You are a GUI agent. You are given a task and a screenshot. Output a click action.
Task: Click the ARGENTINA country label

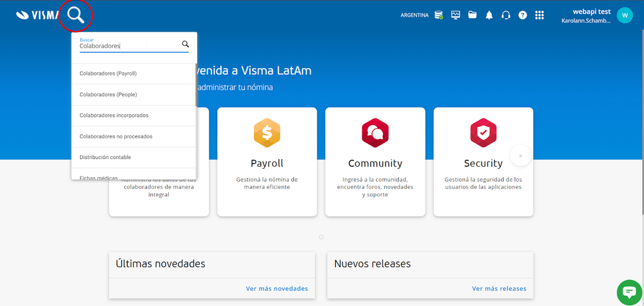point(415,15)
